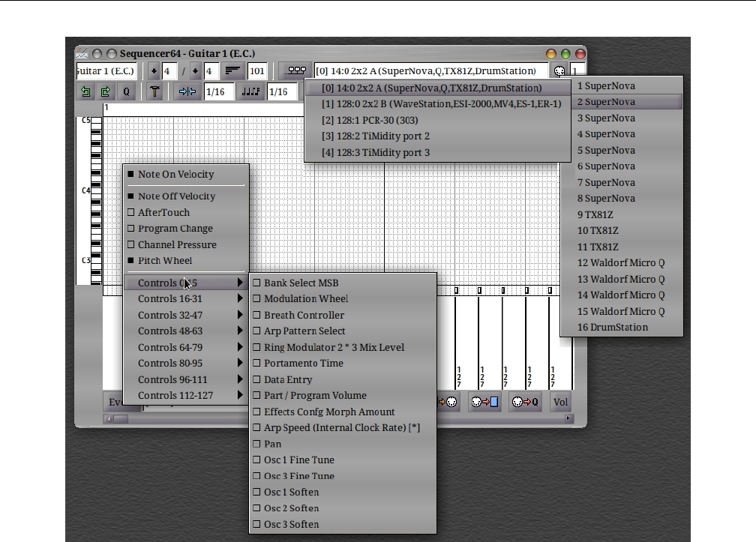Image resolution: width=756 pixels, height=542 pixels.
Task: Toggle MIDI record to sequence icon
Action: (484, 402)
